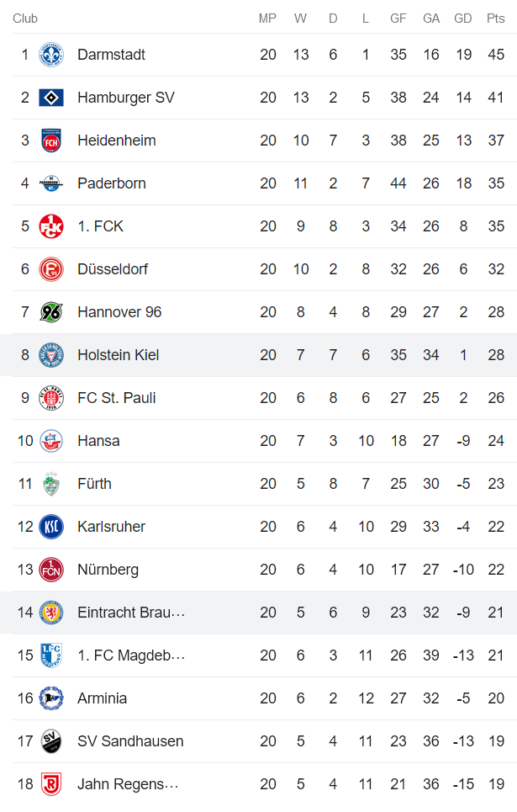This screenshot has width=517, height=812.
Task: Click the Darmstadt club crest icon
Action: 51,55
